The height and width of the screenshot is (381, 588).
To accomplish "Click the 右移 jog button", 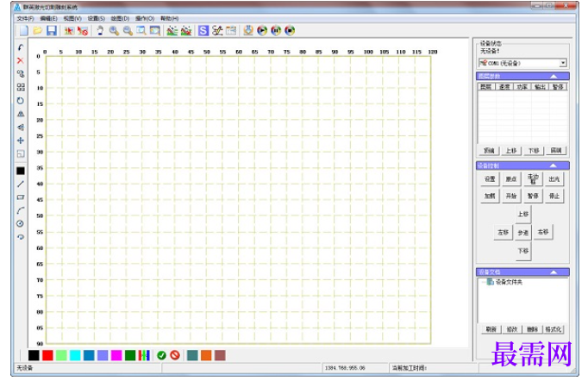I will (543, 232).
